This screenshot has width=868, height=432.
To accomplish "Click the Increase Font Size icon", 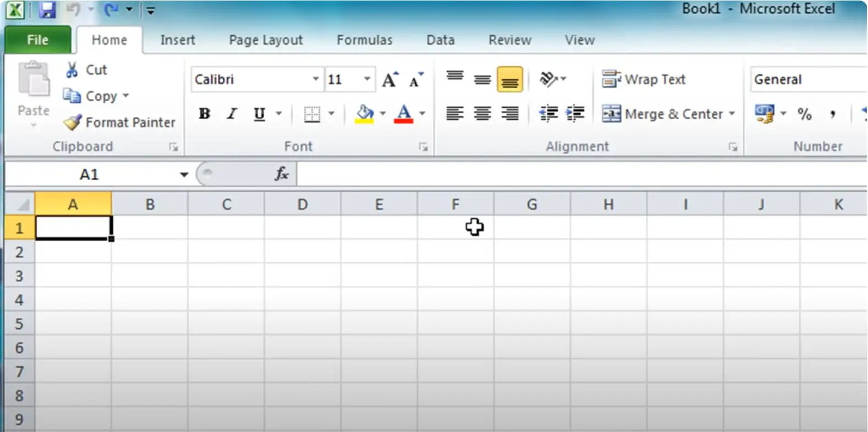I will click(390, 80).
